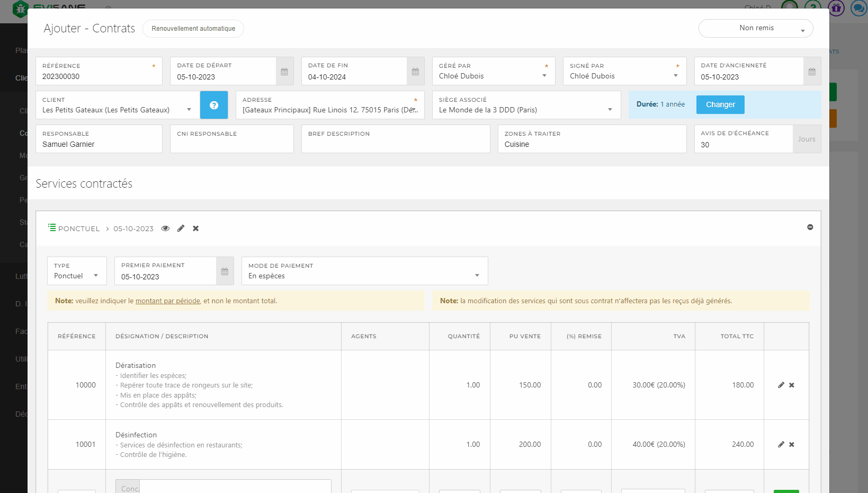The height and width of the screenshot is (493, 868).
Task: Remove the Désinfection line item
Action: tap(792, 445)
